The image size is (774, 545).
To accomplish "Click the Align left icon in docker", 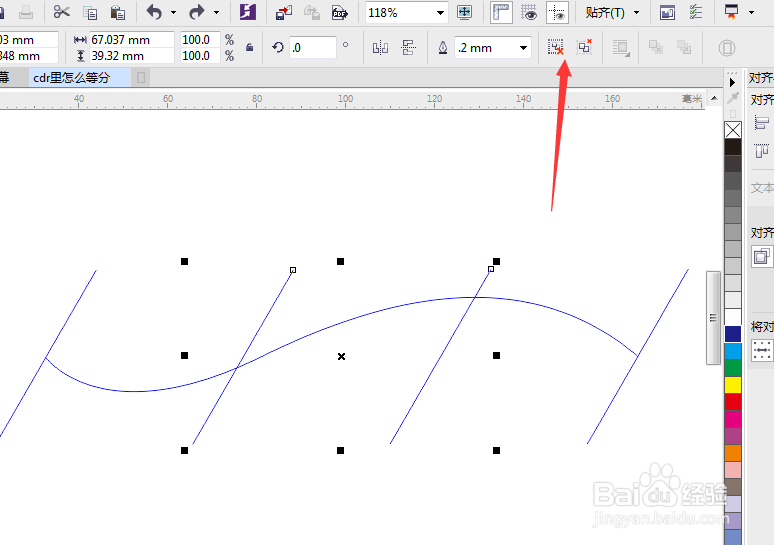I will 762,123.
